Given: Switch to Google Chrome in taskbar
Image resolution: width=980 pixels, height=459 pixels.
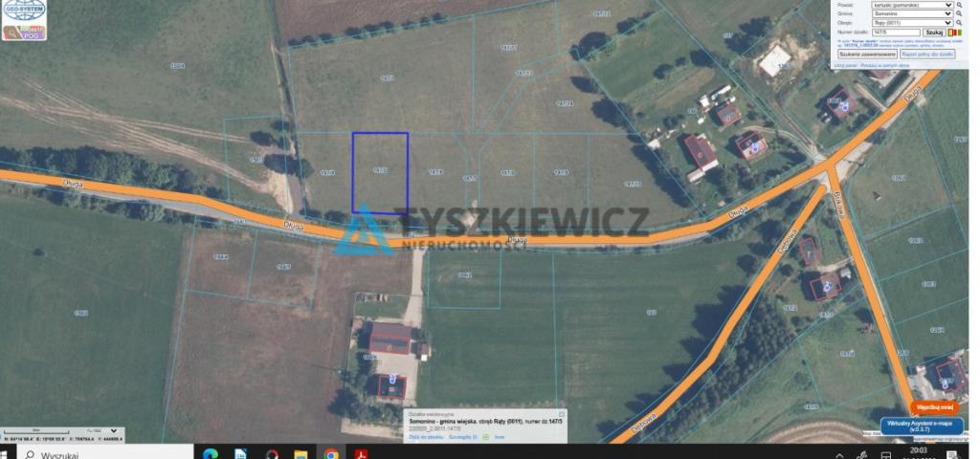Looking at the screenshot, I should 330,454.
